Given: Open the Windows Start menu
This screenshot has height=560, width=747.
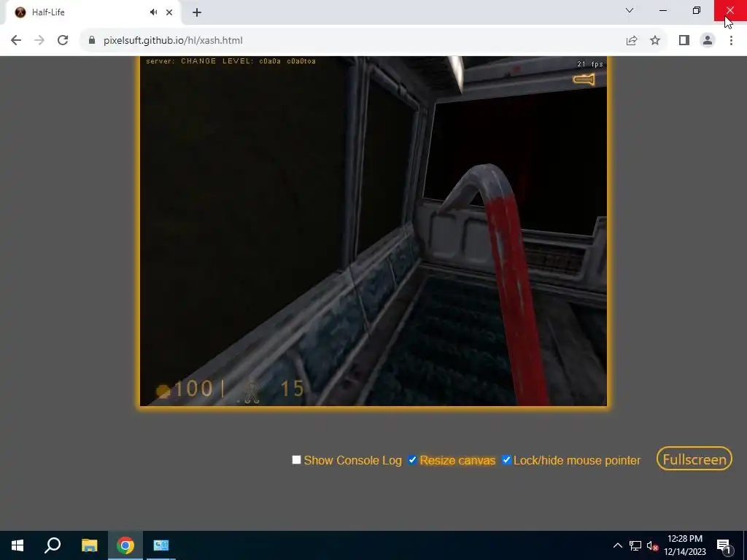Looking at the screenshot, I should (x=18, y=545).
